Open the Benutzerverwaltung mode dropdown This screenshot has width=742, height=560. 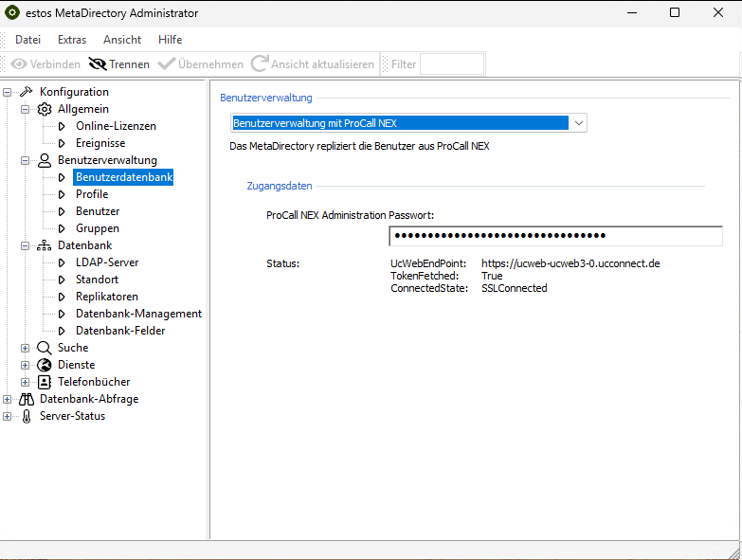578,123
